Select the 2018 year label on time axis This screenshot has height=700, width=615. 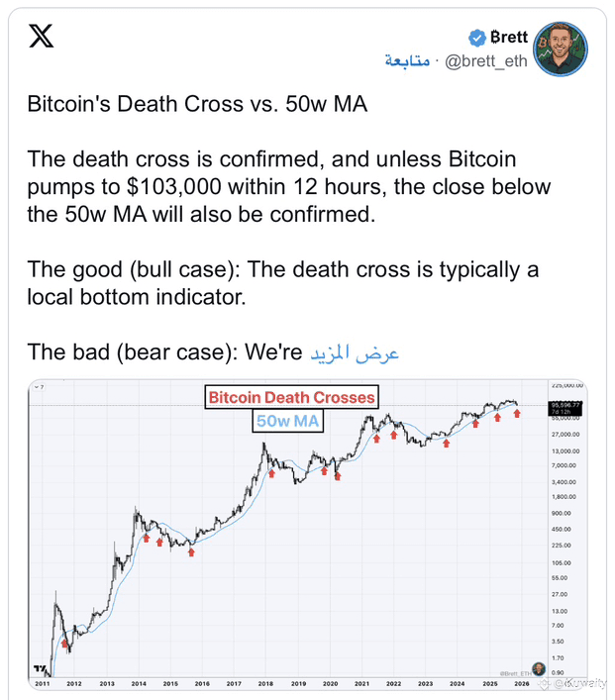pyautogui.click(x=264, y=683)
